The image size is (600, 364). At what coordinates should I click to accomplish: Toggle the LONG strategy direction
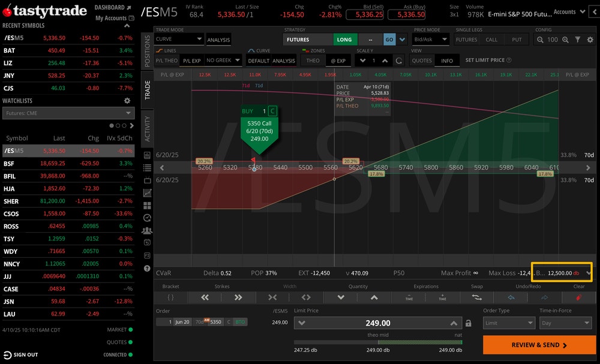344,40
